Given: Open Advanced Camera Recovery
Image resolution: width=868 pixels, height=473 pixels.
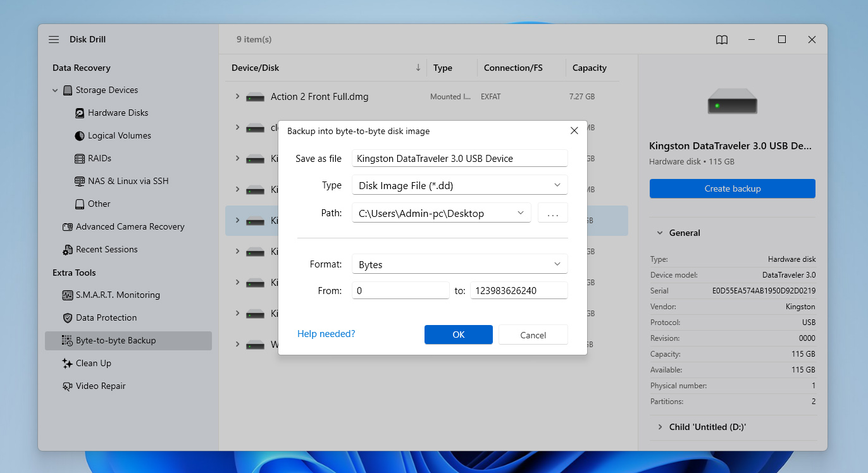Looking at the screenshot, I should point(128,226).
